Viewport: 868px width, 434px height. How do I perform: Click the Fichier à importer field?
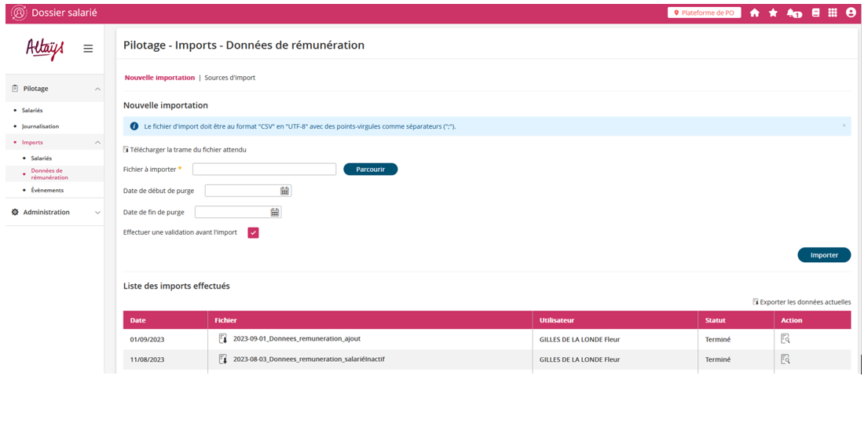(264, 170)
